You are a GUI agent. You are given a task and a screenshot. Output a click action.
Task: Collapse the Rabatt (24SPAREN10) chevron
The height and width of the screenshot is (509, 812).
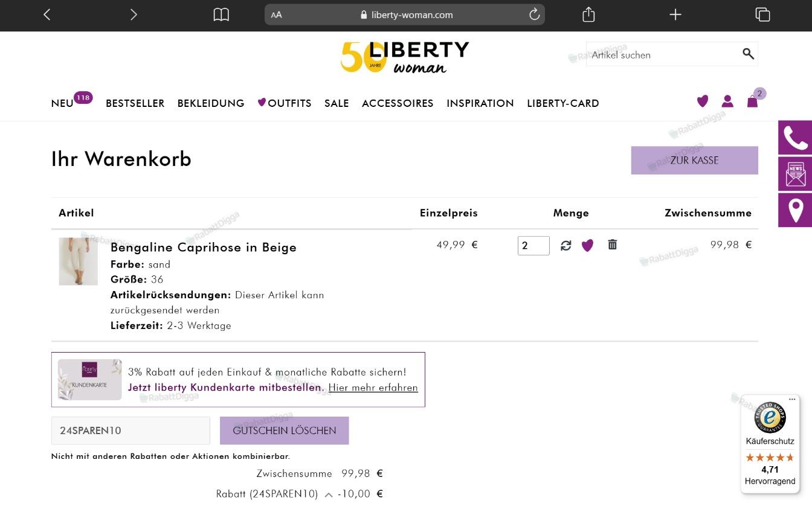pyautogui.click(x=329, y=495)
